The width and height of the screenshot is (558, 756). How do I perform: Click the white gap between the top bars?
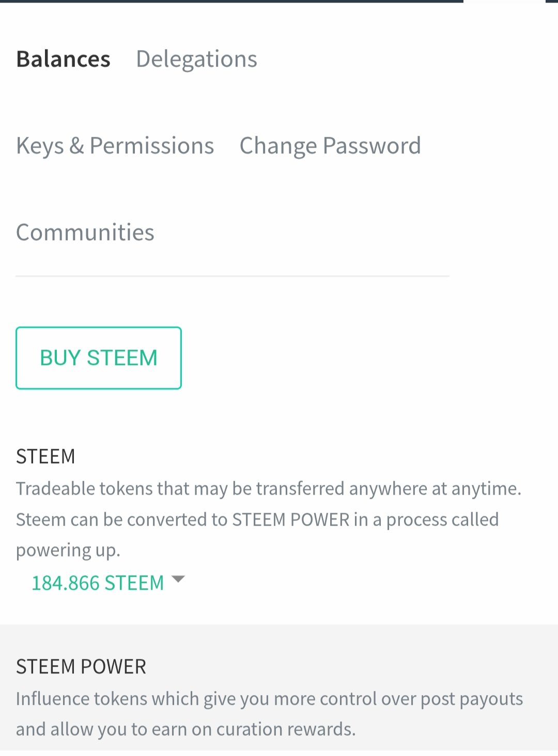(504, 1)
